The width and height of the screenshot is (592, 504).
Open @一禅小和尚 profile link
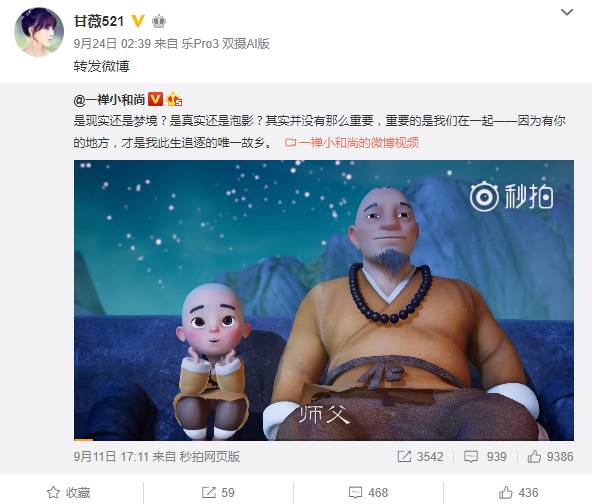(x=109, y=100)
